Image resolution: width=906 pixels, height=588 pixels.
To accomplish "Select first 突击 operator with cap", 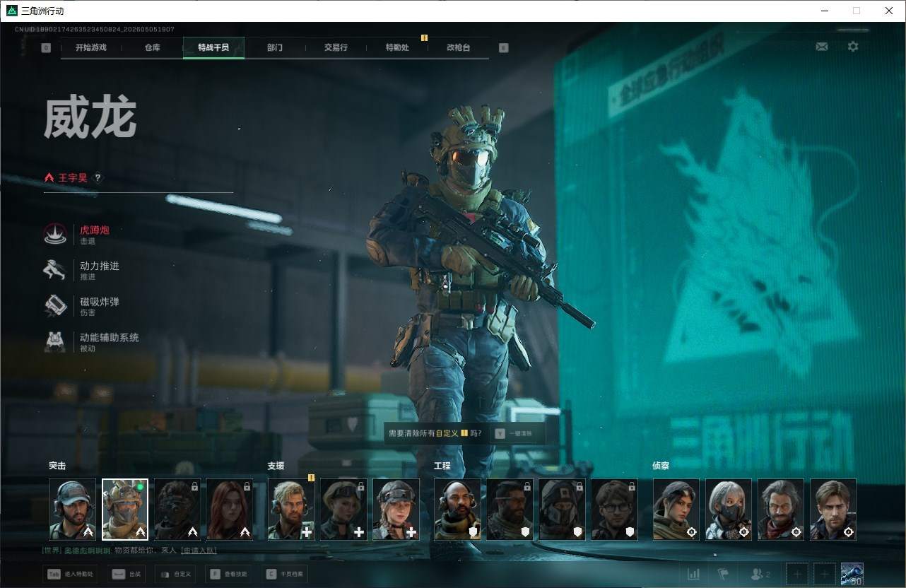I will [73, 510].
